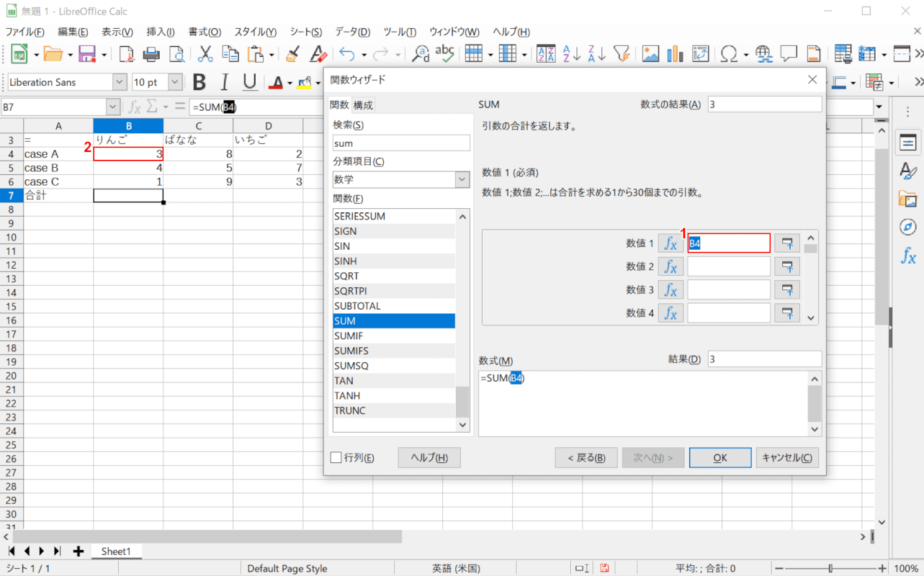This screenshot has height=576, width=924.
Task: Expand the font name dropdown
Action: [120, 82]
